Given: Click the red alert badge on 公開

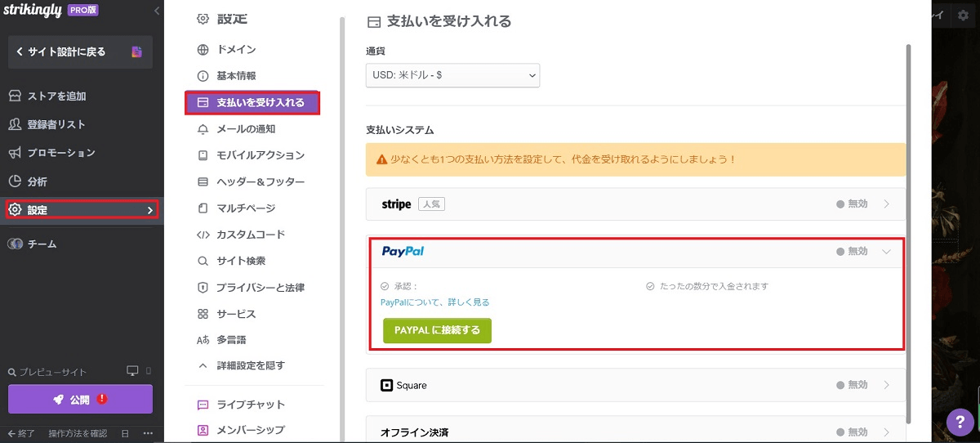Looking at the screenshot, I should coord(102,400).
